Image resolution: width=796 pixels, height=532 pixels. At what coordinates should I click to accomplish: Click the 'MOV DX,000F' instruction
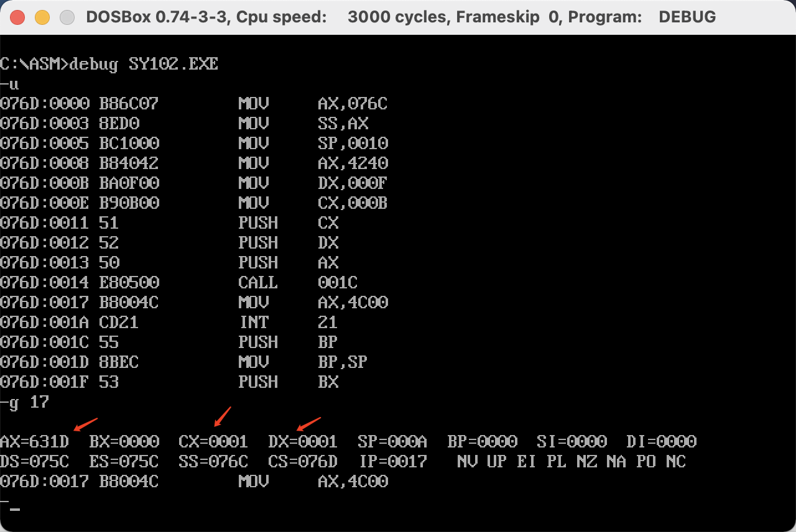pyautogui.click(x=313, y=183)
